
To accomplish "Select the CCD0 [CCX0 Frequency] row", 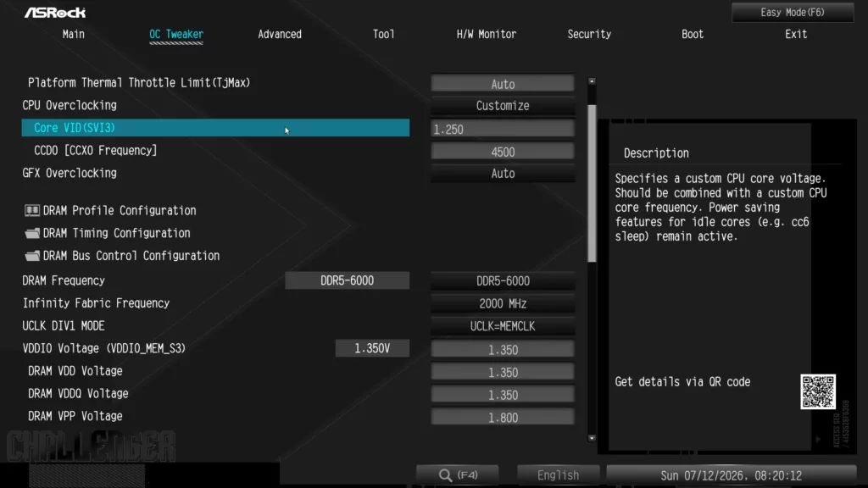I will tap(95, 151).
